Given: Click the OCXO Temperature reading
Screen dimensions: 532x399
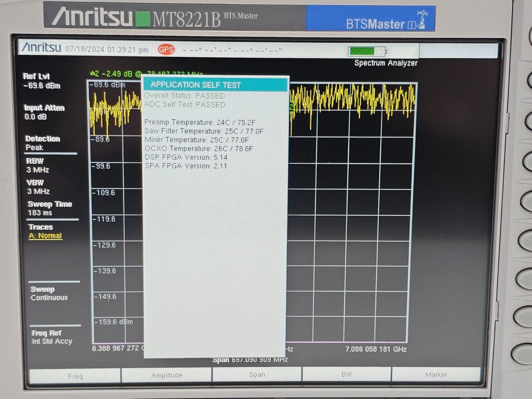Looking at the screenshot, I should [x=199, y=149].
